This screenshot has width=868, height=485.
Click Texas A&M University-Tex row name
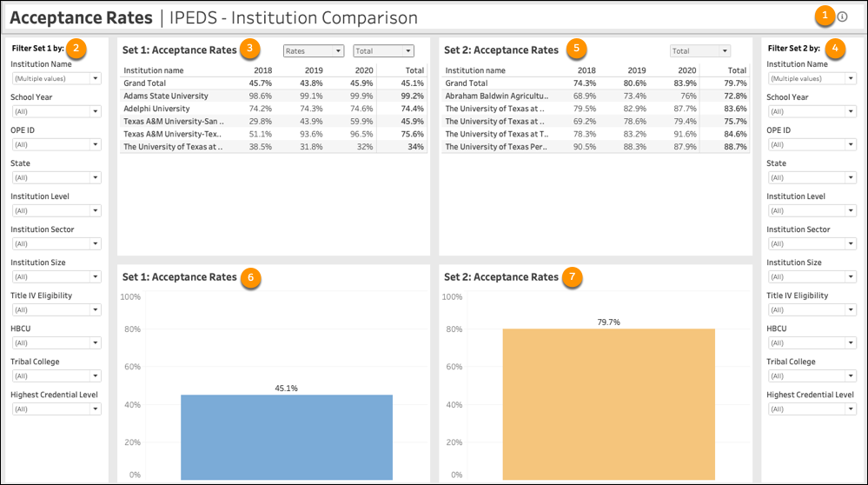pos(172,134)
